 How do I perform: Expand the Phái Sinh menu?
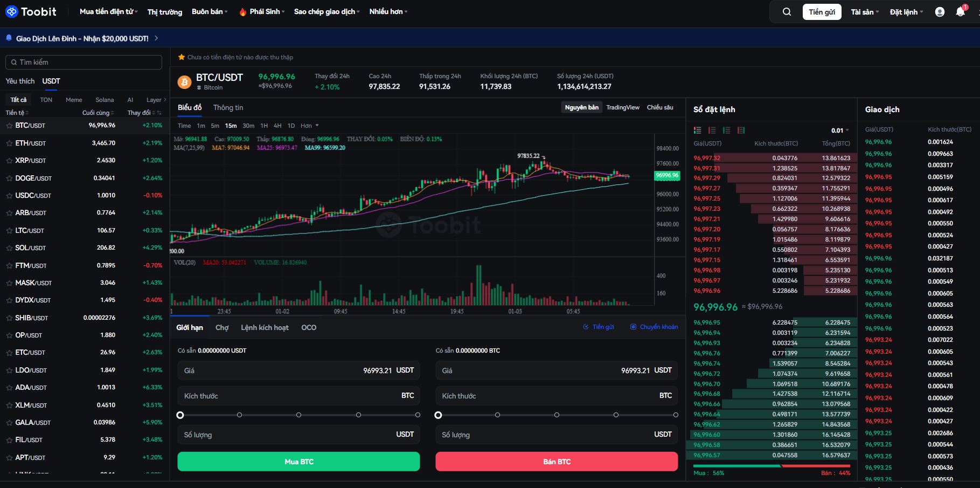point(267,11)
